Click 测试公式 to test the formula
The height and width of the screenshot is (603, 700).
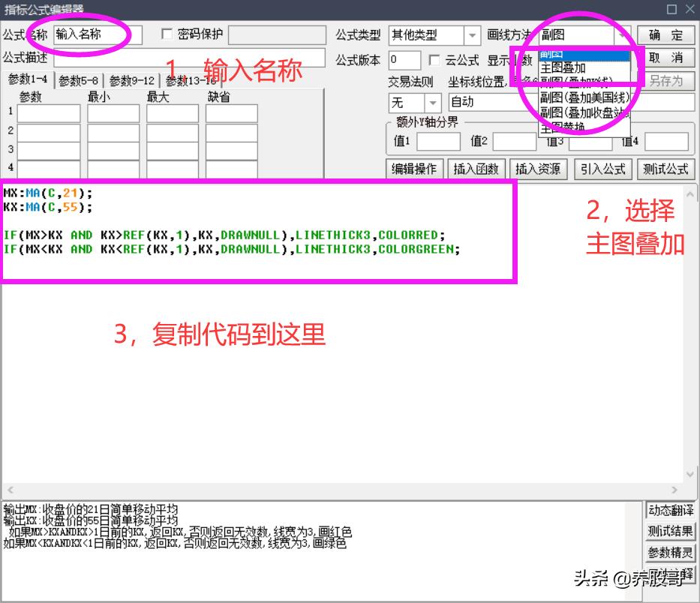tap(665, 169)
